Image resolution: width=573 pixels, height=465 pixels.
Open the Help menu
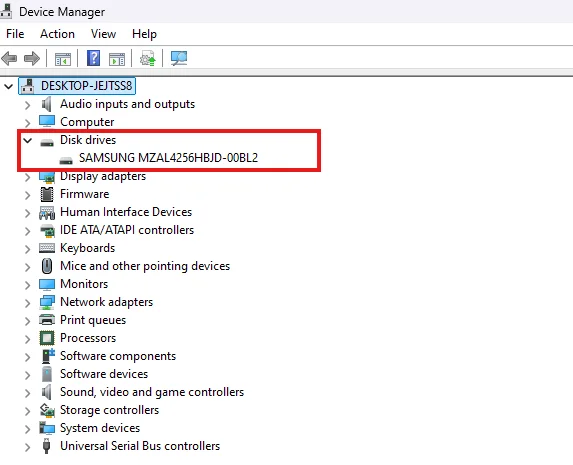144,34
